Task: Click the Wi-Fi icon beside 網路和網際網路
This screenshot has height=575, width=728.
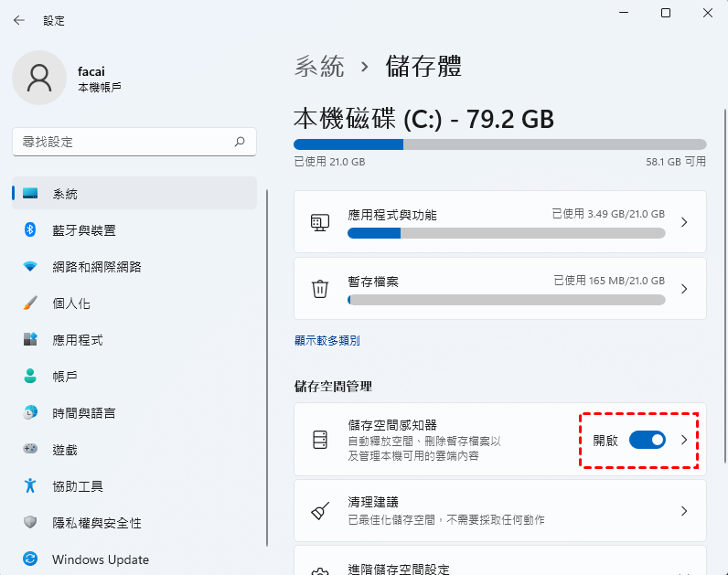Action: tap(30, 267)
